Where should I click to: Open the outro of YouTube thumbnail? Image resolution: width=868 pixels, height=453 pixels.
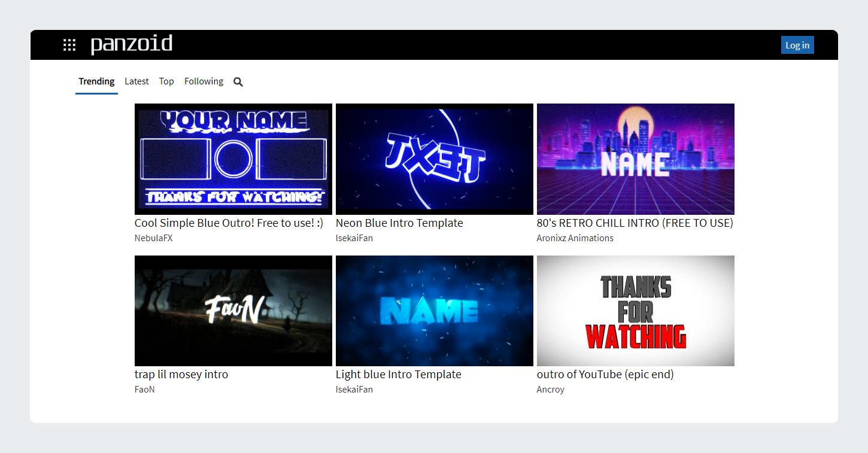[x=636, y=311]
